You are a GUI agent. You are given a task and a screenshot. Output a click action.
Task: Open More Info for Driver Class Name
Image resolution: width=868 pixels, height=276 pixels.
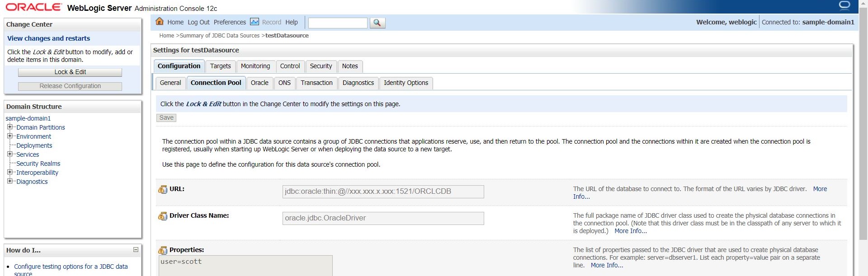pyautogui.click(x=631, y=231)
